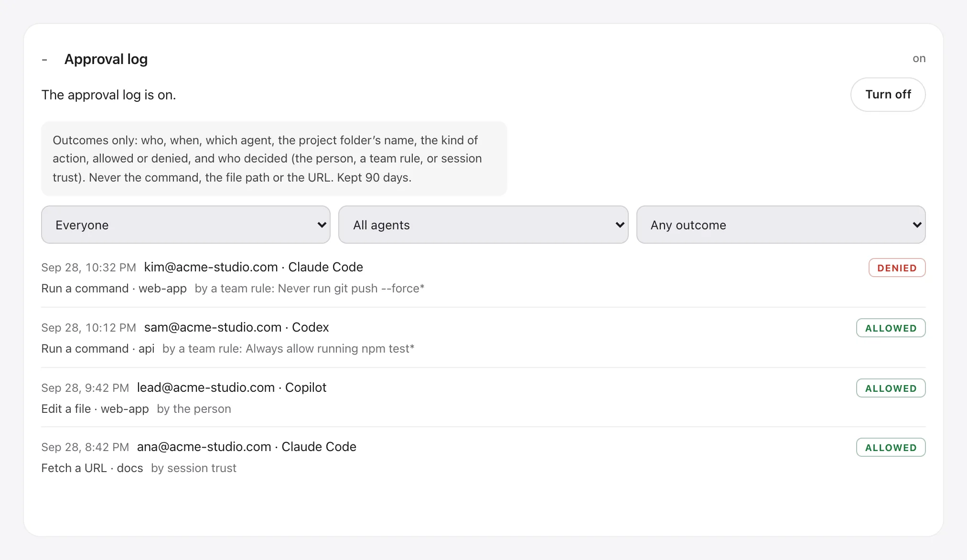
Task: Click 'Run a command · web-app' action text
Action: point(114,289)
